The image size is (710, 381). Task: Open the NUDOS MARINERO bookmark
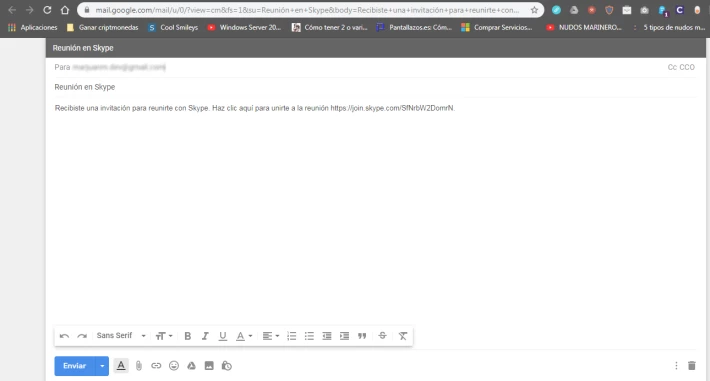(584, 28)
